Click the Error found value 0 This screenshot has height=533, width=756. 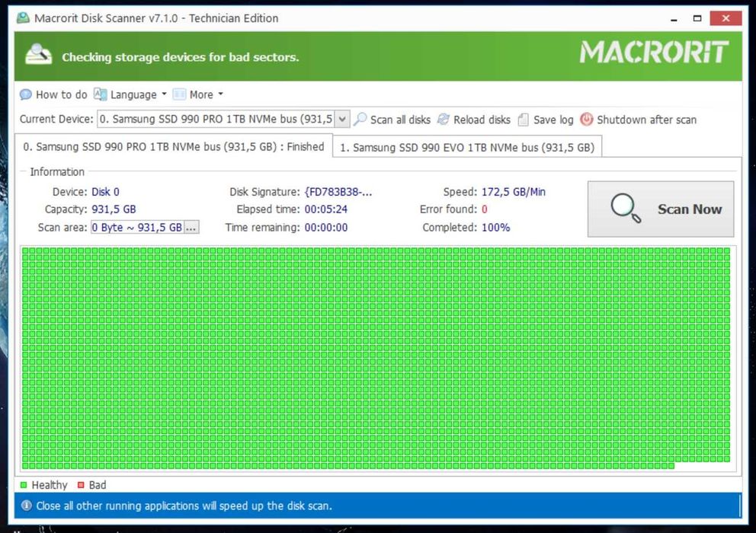[x=485, y=209]
